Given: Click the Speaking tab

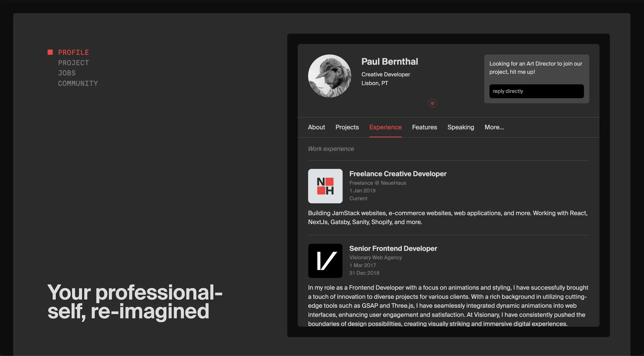Looking at the screenshot, I should pos(461,127).
